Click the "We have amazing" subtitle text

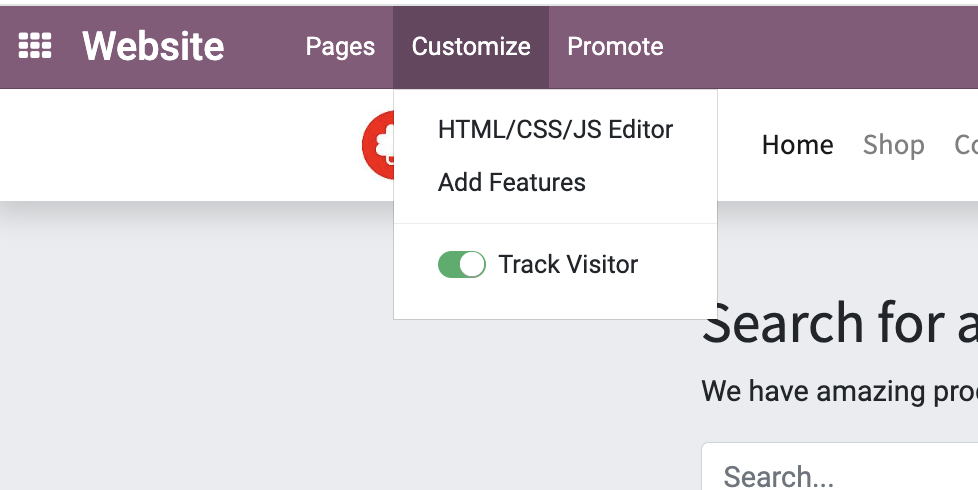click(840, 392)
